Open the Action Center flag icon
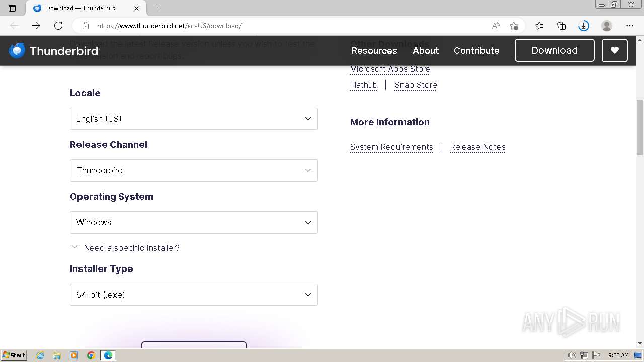644x362 pixels. click(x=596, y=355)
